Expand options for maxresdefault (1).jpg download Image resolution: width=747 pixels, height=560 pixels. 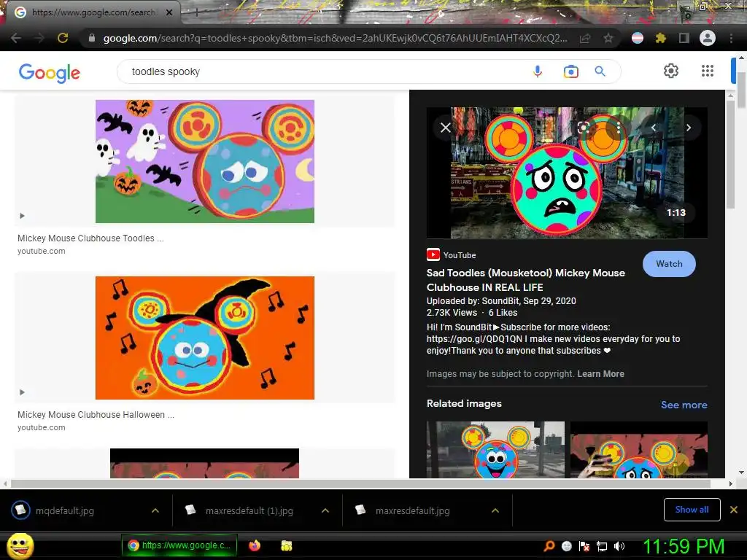click(x=325, y=510)
